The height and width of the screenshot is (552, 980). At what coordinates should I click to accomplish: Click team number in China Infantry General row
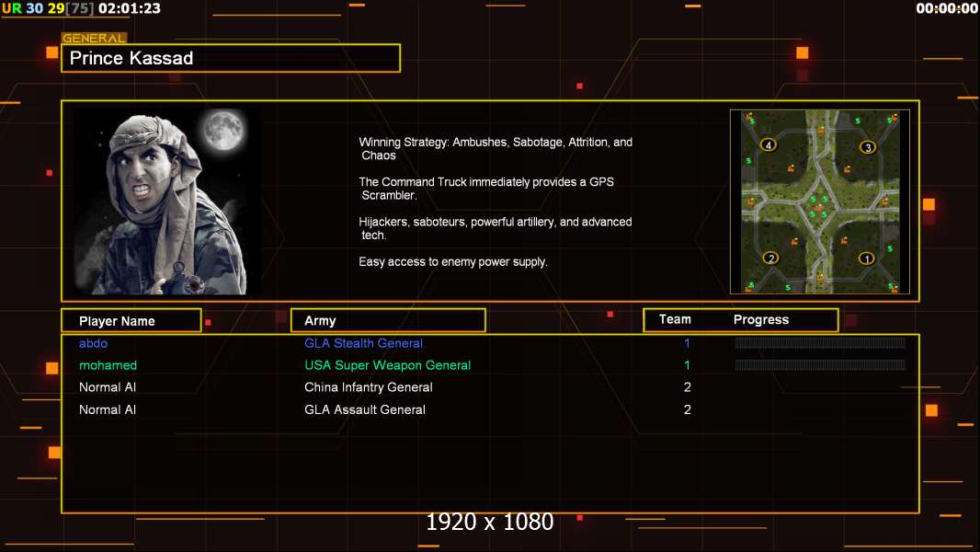(x=687, y=387)
